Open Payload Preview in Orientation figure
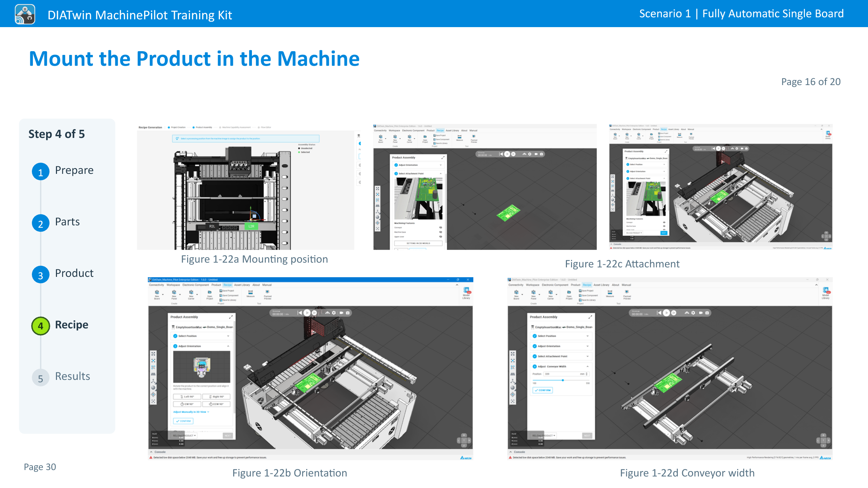 click(268, 294)
